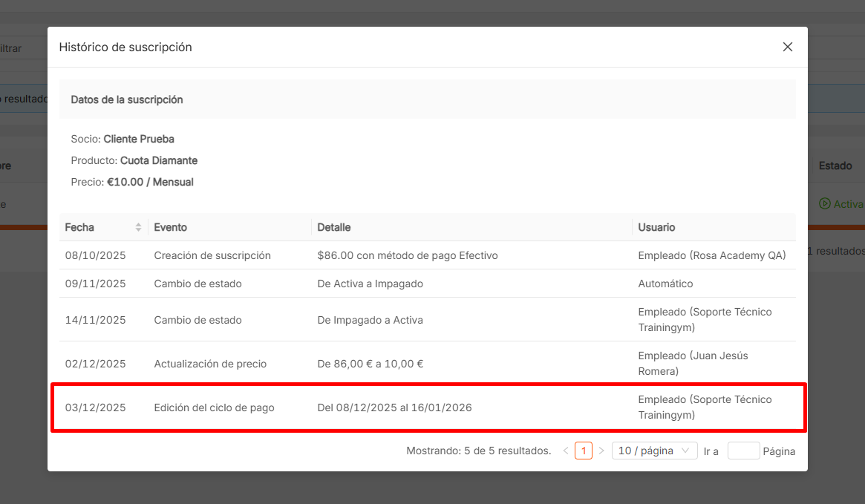Click the Cuota Diamante product name
Image resolution: width=865 pixels, height=504 pixels.
tap(159, 160)
